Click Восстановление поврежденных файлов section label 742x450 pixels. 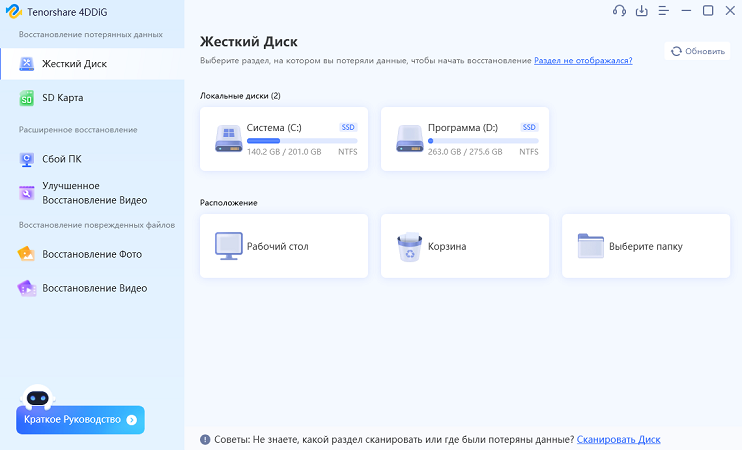[x=97, y=225]
